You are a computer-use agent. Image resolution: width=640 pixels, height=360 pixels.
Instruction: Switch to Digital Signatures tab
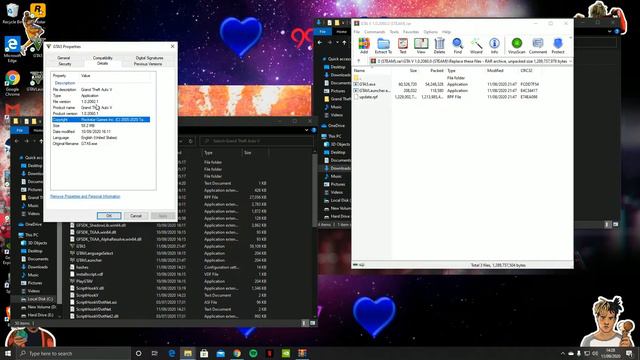click(149, 58)
